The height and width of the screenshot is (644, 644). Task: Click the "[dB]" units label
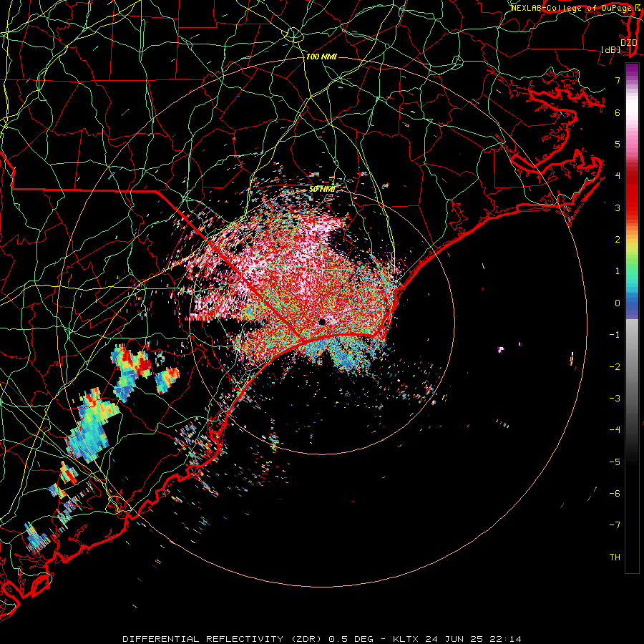(611, 50)
